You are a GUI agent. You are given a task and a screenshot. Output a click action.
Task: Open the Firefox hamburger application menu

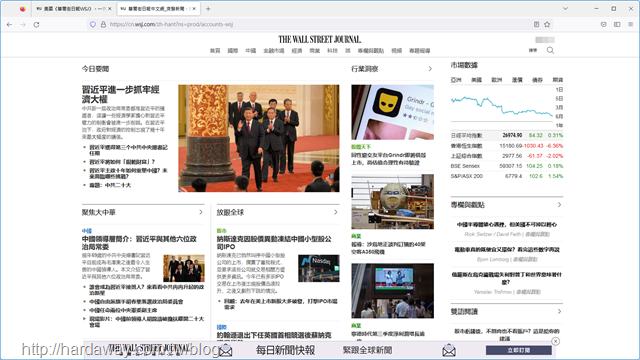631,24
